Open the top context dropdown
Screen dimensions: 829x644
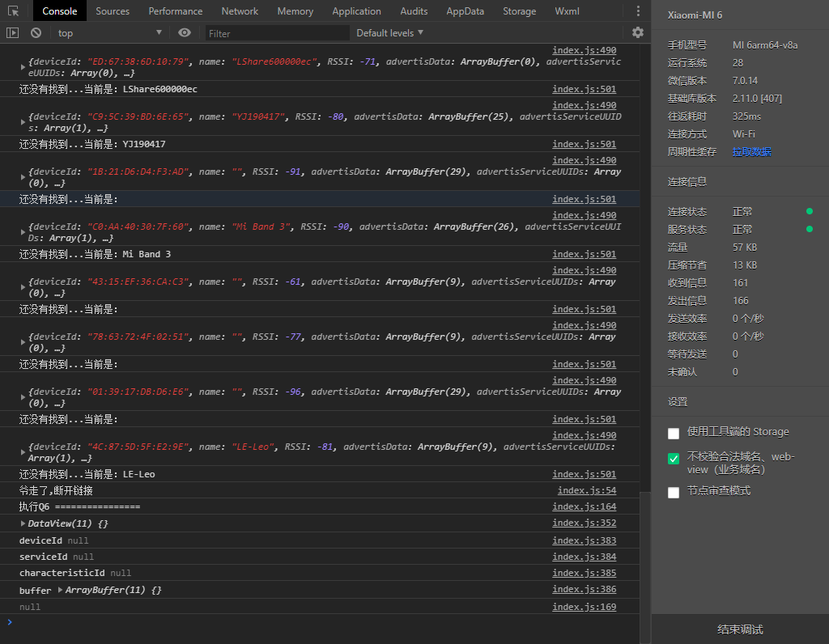pos(110,32)
